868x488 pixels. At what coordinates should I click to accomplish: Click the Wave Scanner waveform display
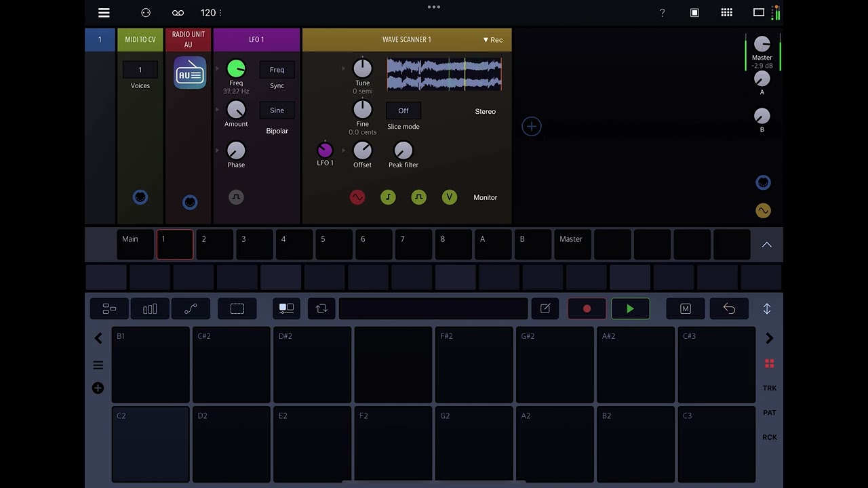[x=444, y=75]
